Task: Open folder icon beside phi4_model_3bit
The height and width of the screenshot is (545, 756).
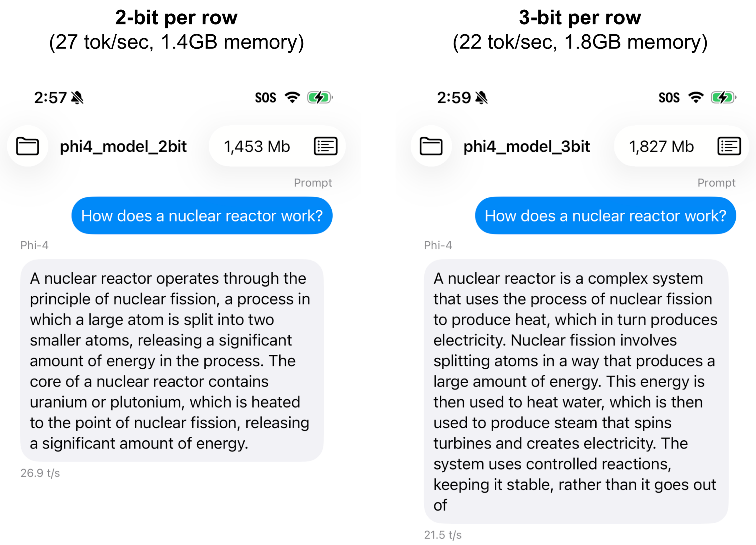Action: click(x=431, y=146)
